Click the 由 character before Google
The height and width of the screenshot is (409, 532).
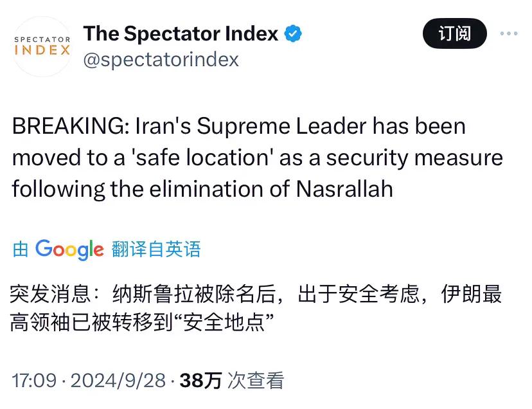point(21,249)
